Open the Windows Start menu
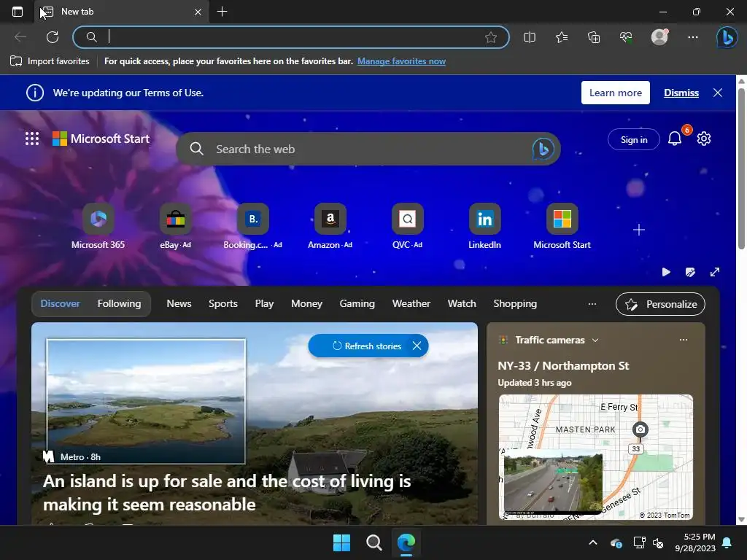The height and width of the screenshot is (560, 747). pos(341,542)
